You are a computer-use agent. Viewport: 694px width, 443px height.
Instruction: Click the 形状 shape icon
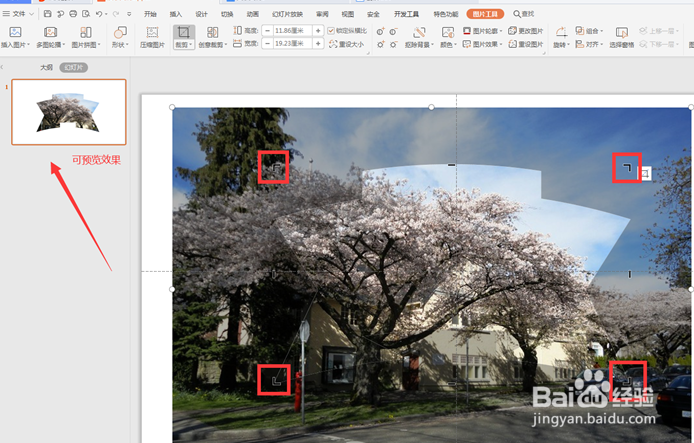click(120, 32)
